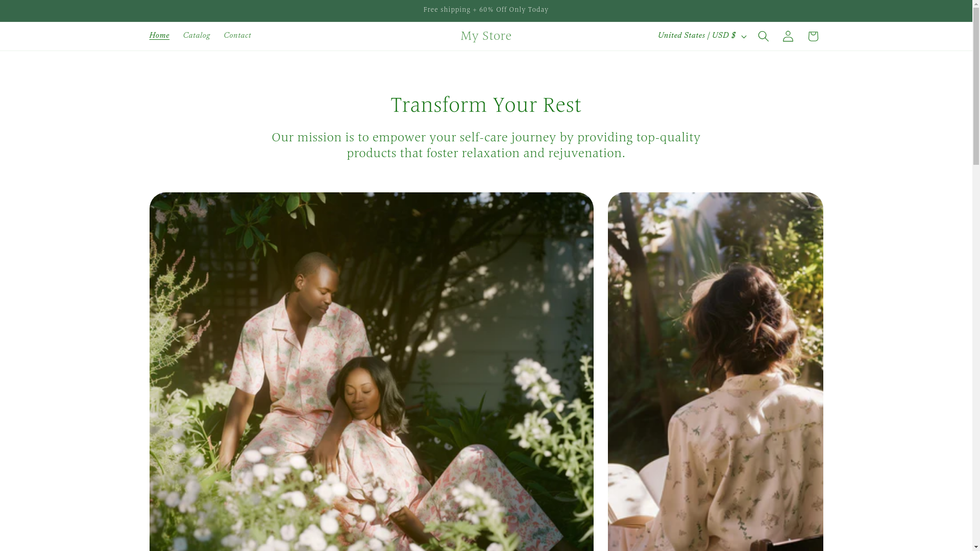Screen dimensions: 980x551
Task: Click the country selector chevron arrow
Action: [x=744, y=37]
